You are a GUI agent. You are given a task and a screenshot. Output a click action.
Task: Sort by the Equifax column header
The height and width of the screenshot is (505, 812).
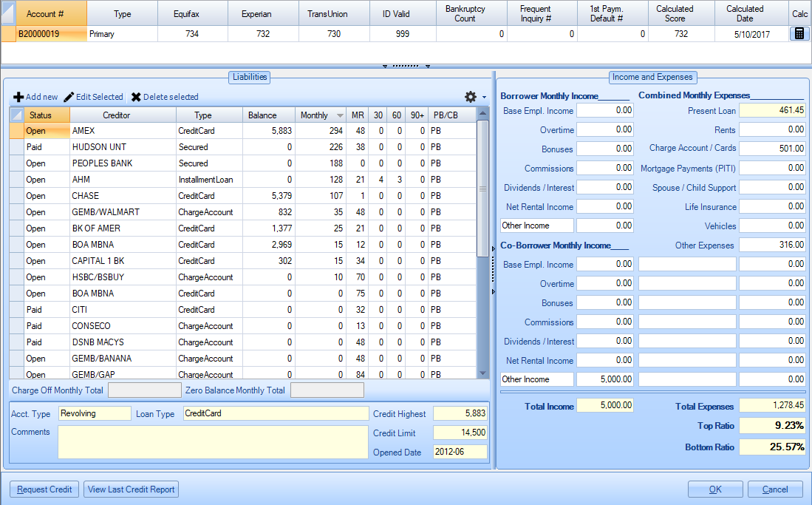(x=193, y=13)
